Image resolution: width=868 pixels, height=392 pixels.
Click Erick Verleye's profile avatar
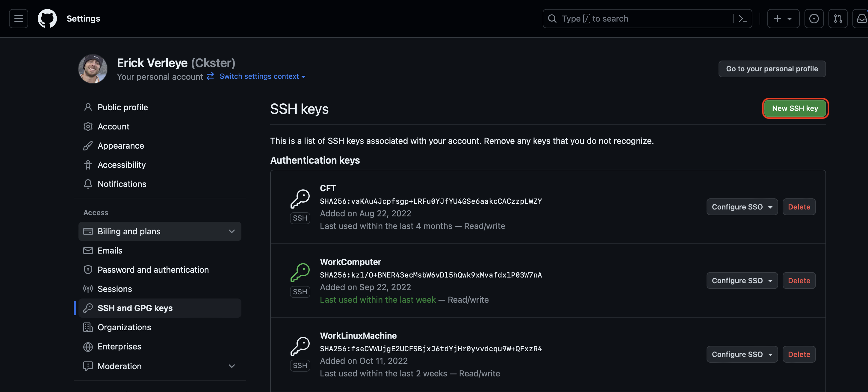tap(93, 69)
